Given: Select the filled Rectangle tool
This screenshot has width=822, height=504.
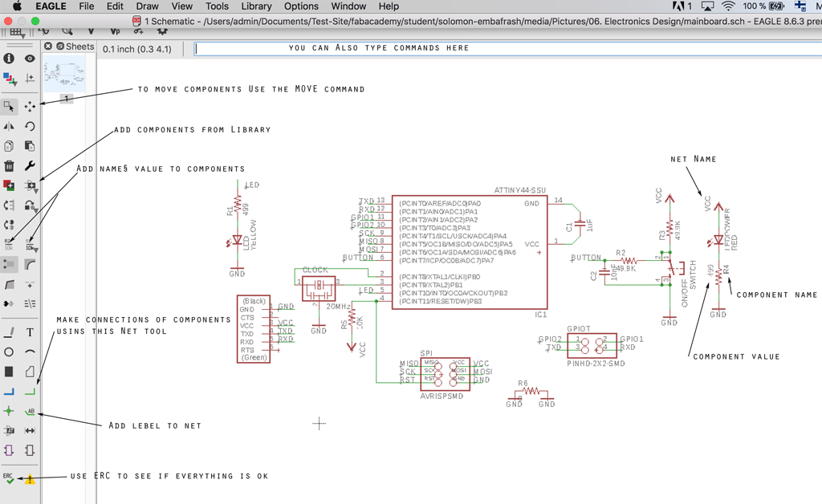Looking at the screenshot, I should click(9, 372).
